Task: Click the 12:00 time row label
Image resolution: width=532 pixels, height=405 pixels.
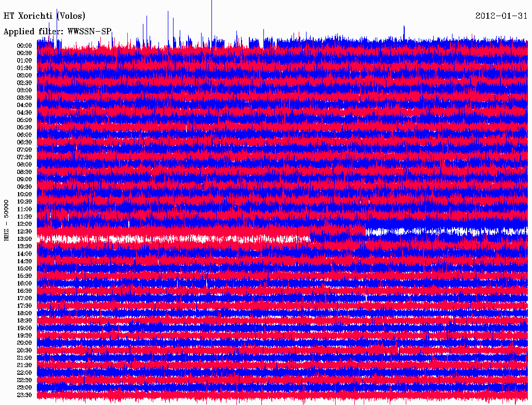Action: pos(24,224)
